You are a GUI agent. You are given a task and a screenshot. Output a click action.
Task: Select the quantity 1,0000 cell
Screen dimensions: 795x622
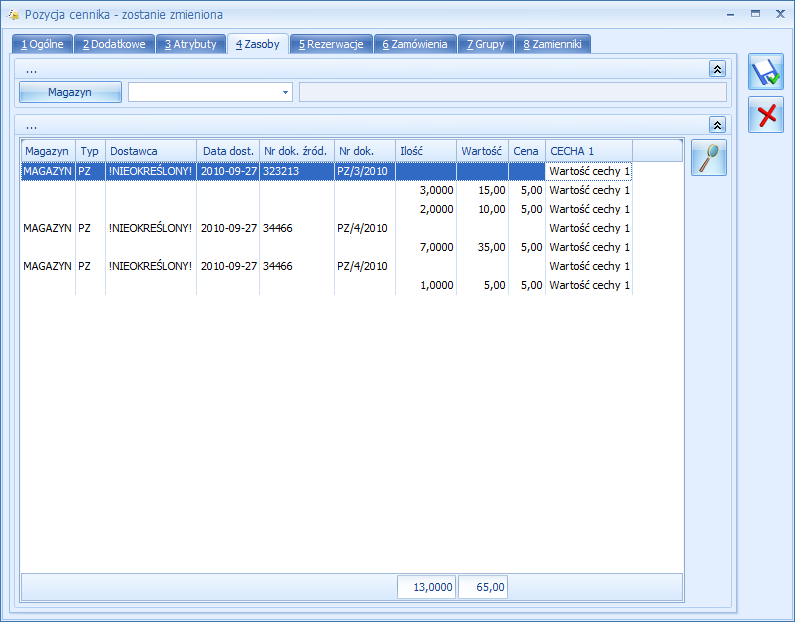click(x=426, y=285)
